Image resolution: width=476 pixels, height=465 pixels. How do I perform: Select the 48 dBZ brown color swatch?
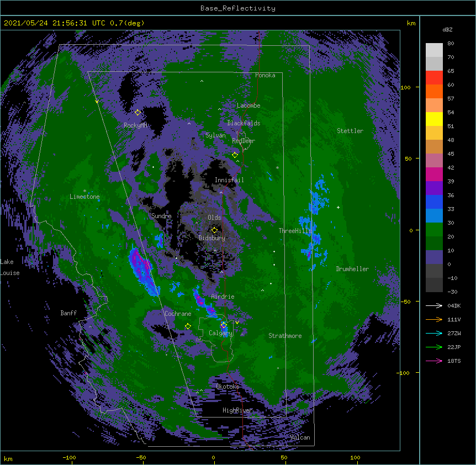tap(434, 146)
